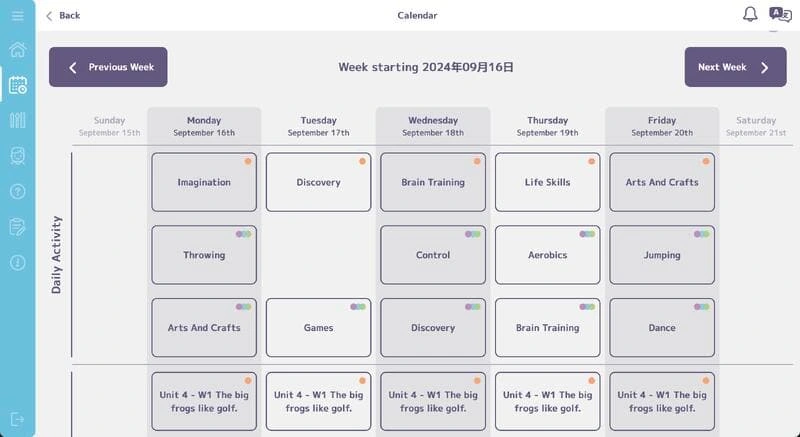
Task: Go to Home via the sidebar house icon
Action: [x=17, y=50]
